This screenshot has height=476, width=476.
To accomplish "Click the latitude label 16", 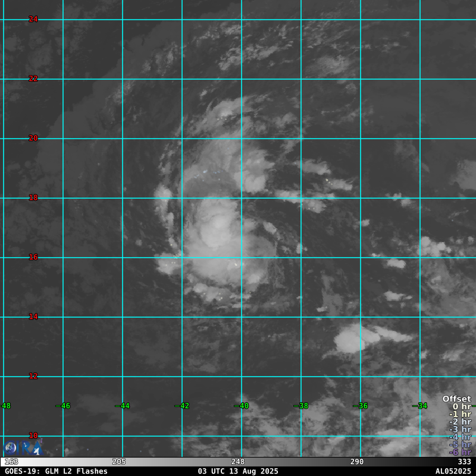I will point(33,257).
